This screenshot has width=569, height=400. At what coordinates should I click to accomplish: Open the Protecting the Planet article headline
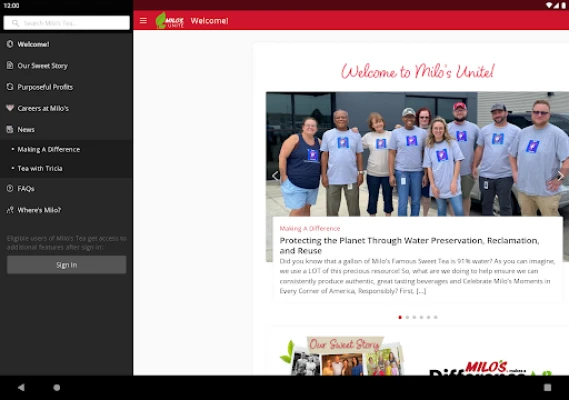coord(409,245)
